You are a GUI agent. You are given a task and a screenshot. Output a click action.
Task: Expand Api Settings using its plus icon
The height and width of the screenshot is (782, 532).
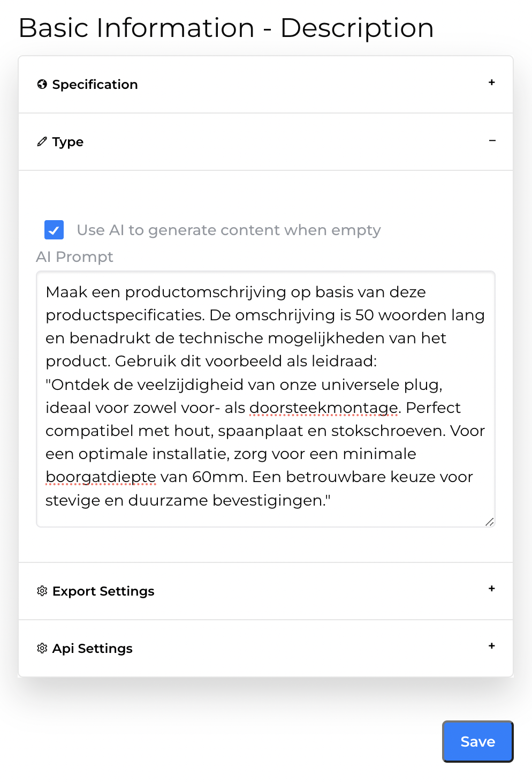pyautogui.click(x=491, y=646)
